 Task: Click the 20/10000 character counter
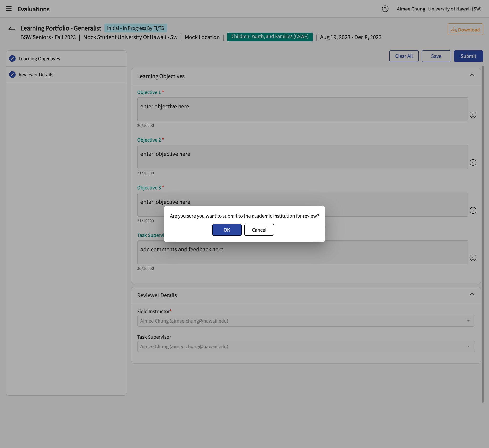[x=146, y=125]
